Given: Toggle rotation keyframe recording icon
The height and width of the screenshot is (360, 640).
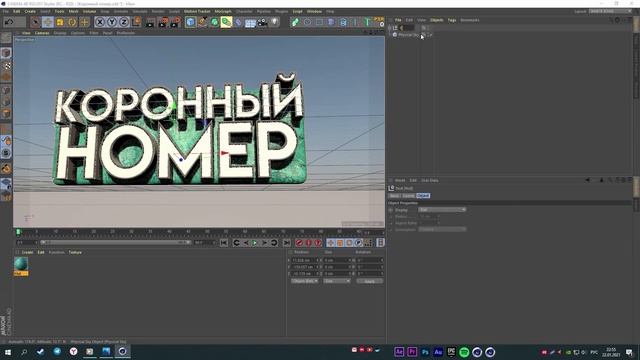Looking at the screenshot, I should point(349,243).
